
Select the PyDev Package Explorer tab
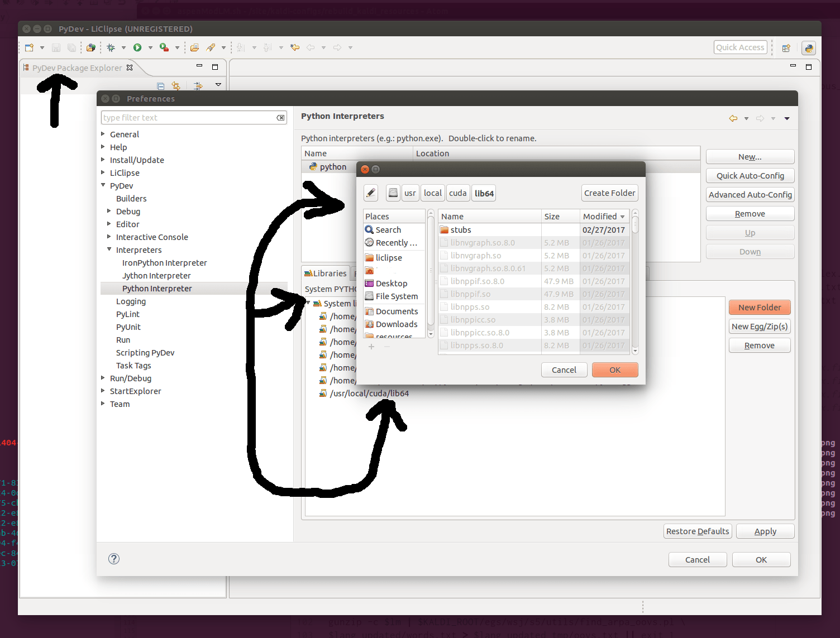[x=77, y=68]
